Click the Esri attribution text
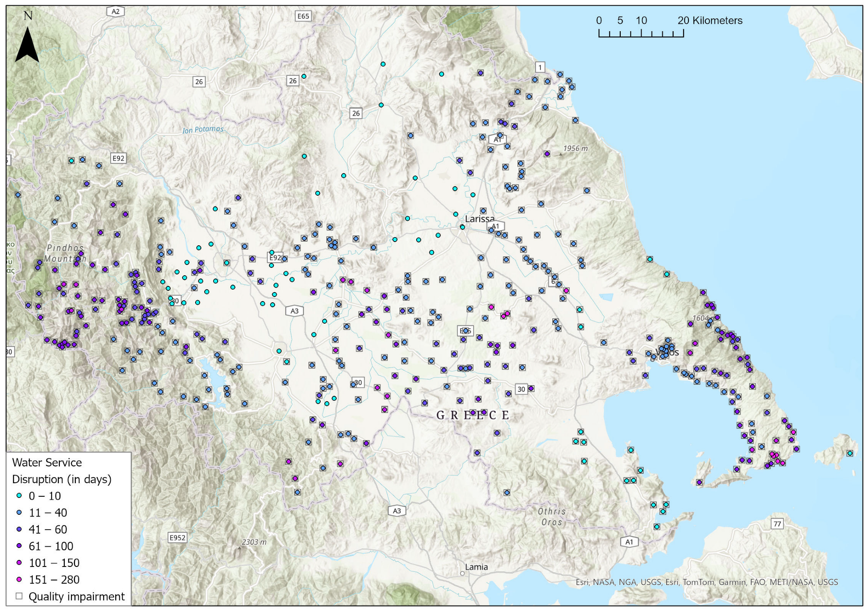The height and width of the screenshot is (612, 868). [706, 582]
